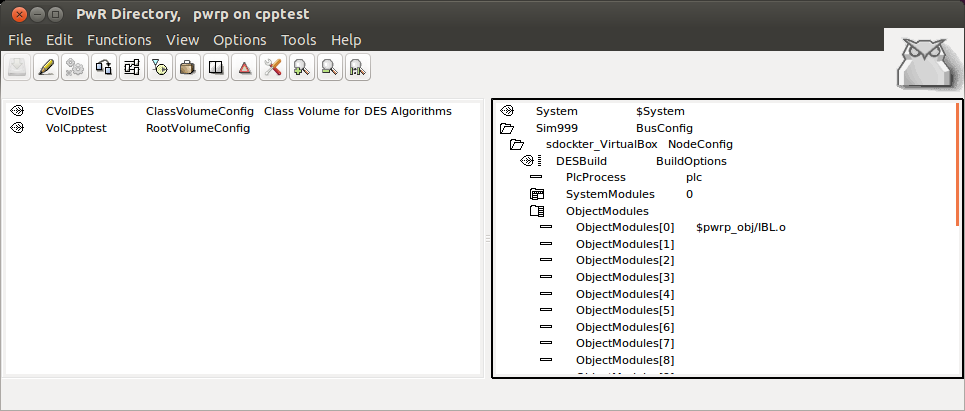
Task: Click the build gears toolbar icon
Action: tap(74, 67)
